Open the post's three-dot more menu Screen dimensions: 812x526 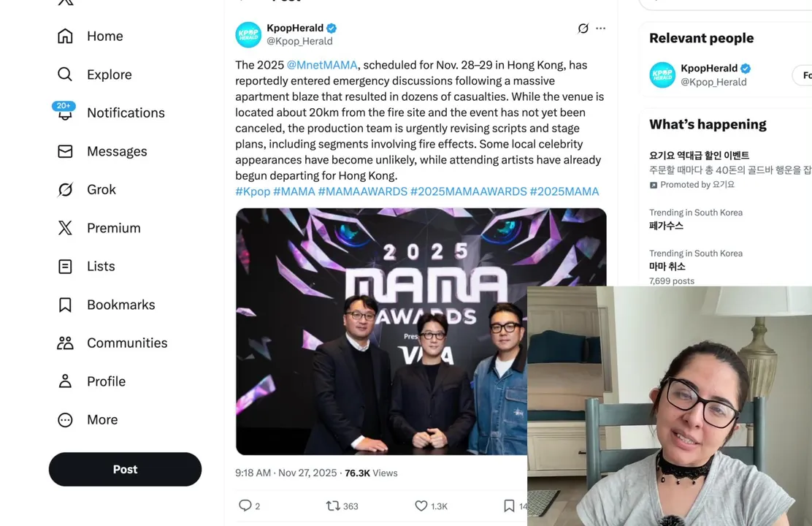click(600, 28)
